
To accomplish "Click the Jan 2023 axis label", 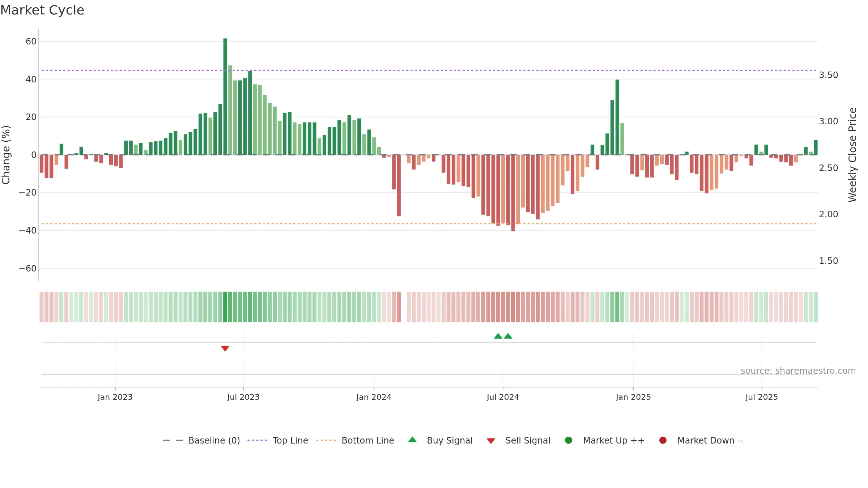I will pos(115,397).
